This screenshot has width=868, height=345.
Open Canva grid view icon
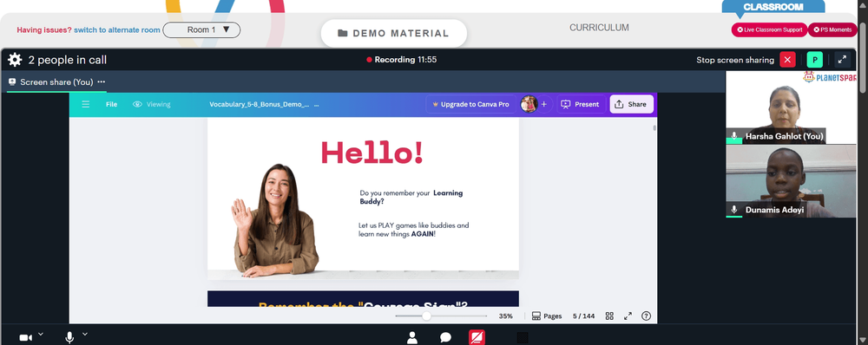tap(609, 316)
